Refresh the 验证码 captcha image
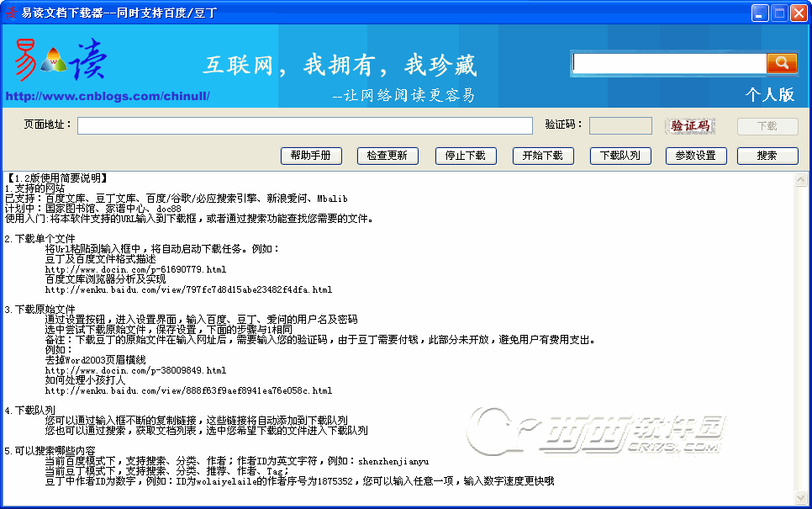The width and height of the screenshot is (812, 509). (690, 126)
